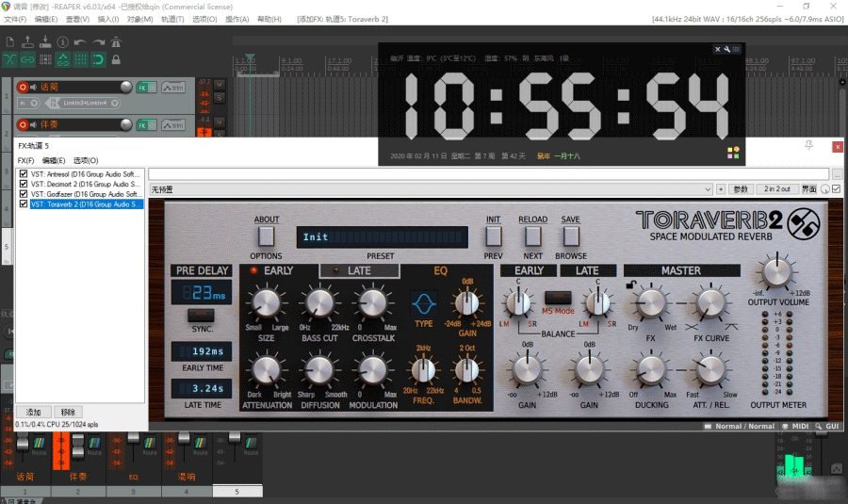Open the FX button on the 话筒 track
The height and width of the screenshot is (504, 848).
coord(142,88)
